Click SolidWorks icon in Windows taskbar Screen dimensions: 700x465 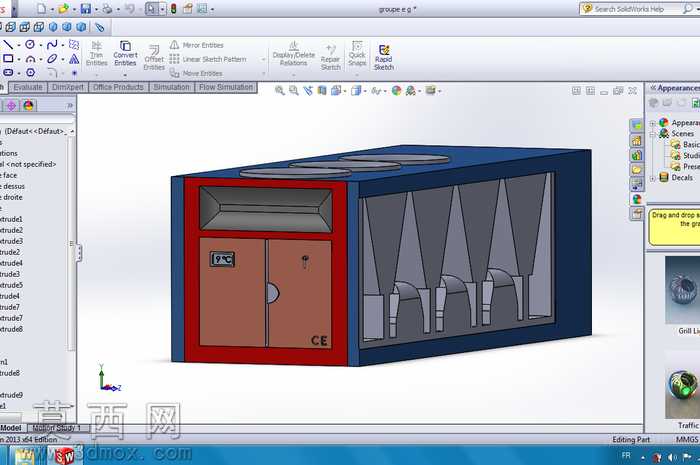pyautogui.click(x=65, y=455)
